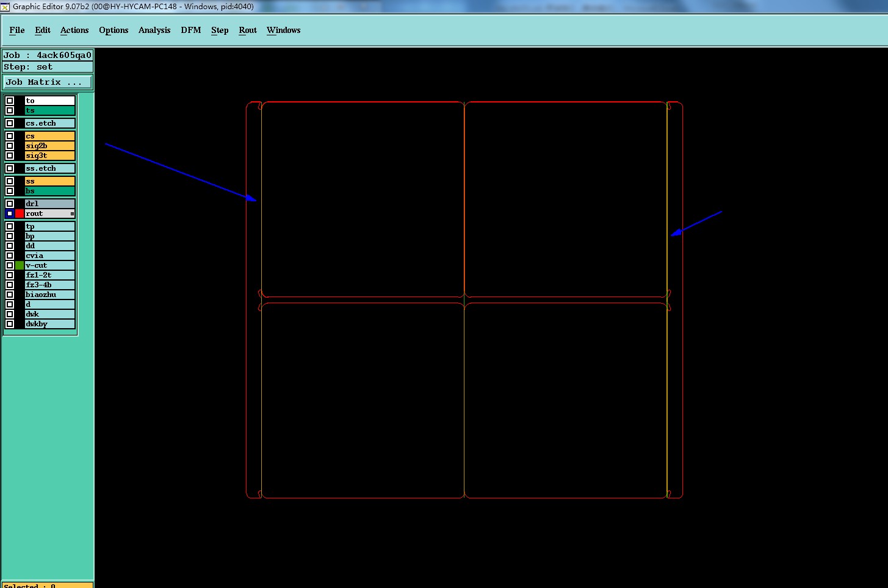Tick the tp layer checkbox
888x588 pixels.
pyautogui.click(x=10, y=226)
